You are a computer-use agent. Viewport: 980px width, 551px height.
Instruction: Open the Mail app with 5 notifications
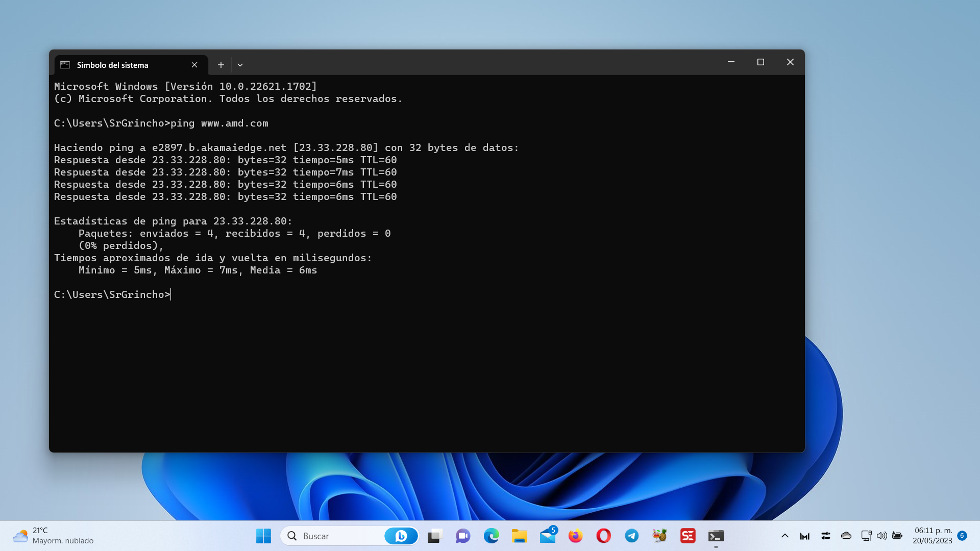[x=548, y=536]
